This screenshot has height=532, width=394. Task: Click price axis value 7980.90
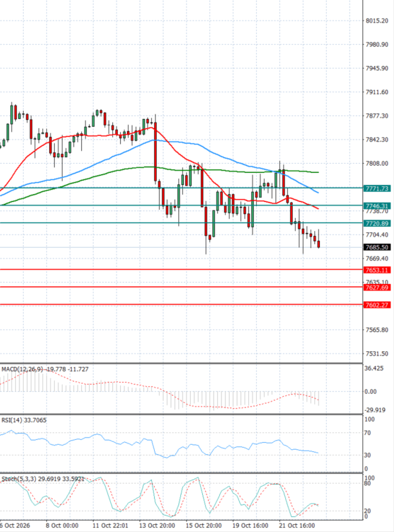[377, 44]
